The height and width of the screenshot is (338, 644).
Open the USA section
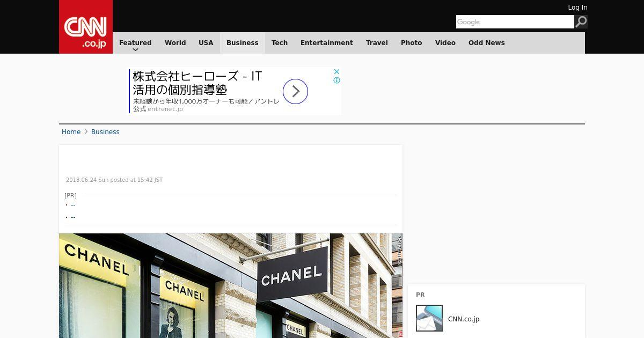[206, 43]
